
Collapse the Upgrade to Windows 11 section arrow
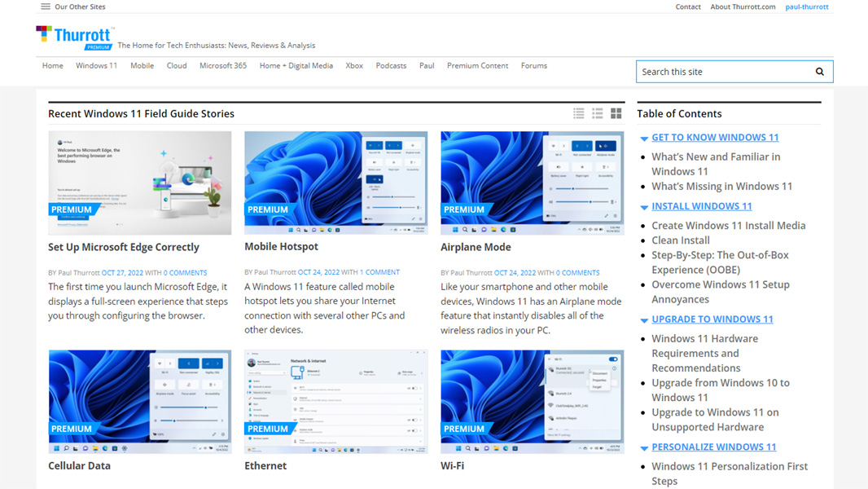pos(644,320)
